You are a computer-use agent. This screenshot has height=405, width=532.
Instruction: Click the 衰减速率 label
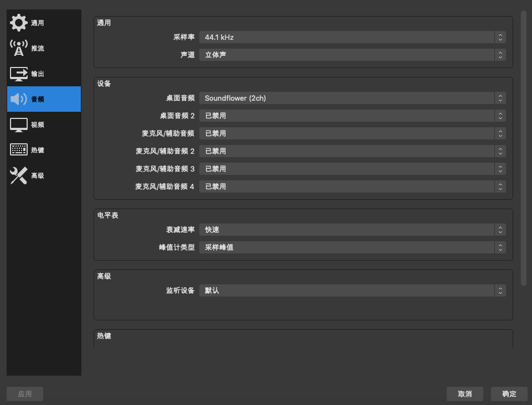coord(180,230)
